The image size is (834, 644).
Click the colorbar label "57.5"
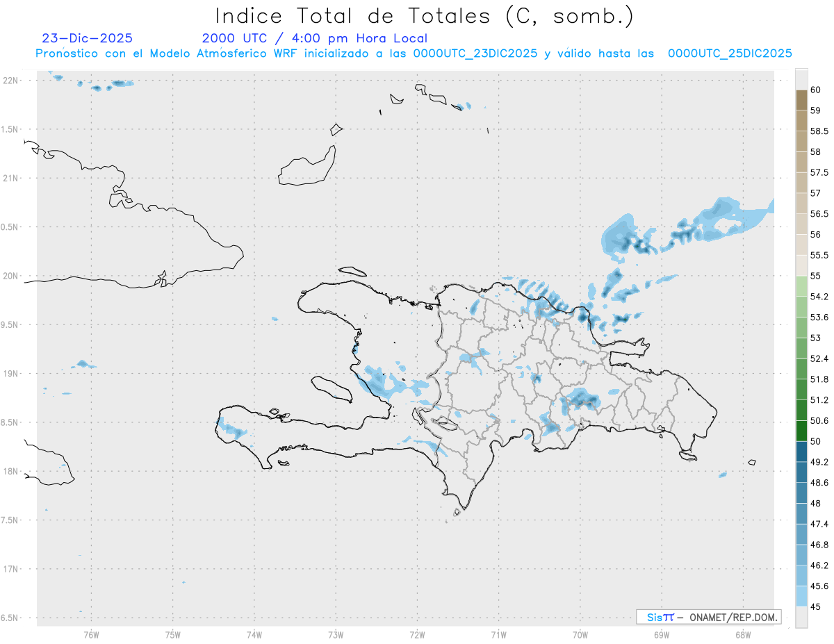point(819,172)
